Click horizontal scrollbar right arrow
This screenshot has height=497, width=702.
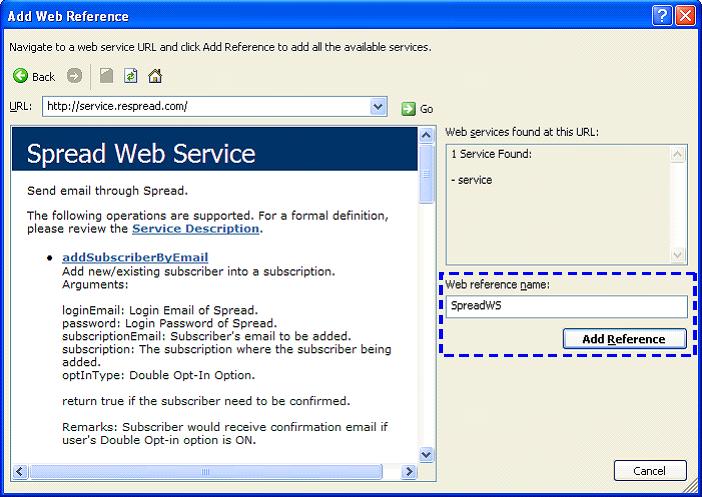pos(409,471)
